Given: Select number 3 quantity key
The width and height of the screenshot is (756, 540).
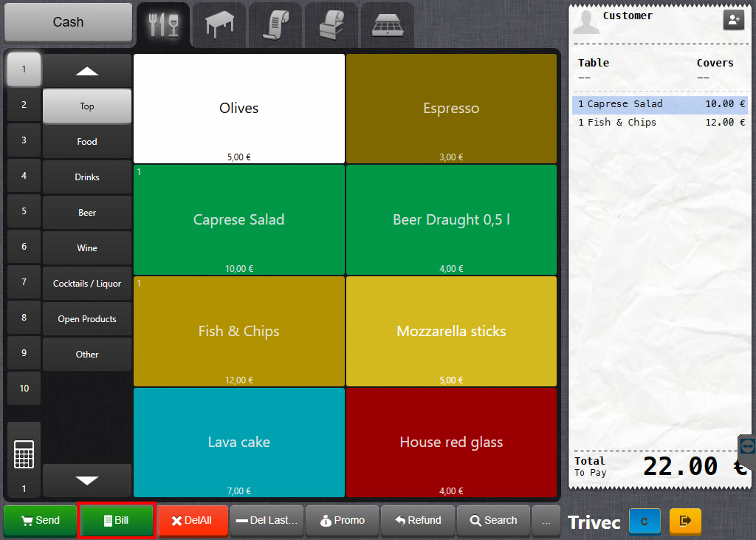Looking at the screenshot, I should pyautogui.click(x=24, y=140).
